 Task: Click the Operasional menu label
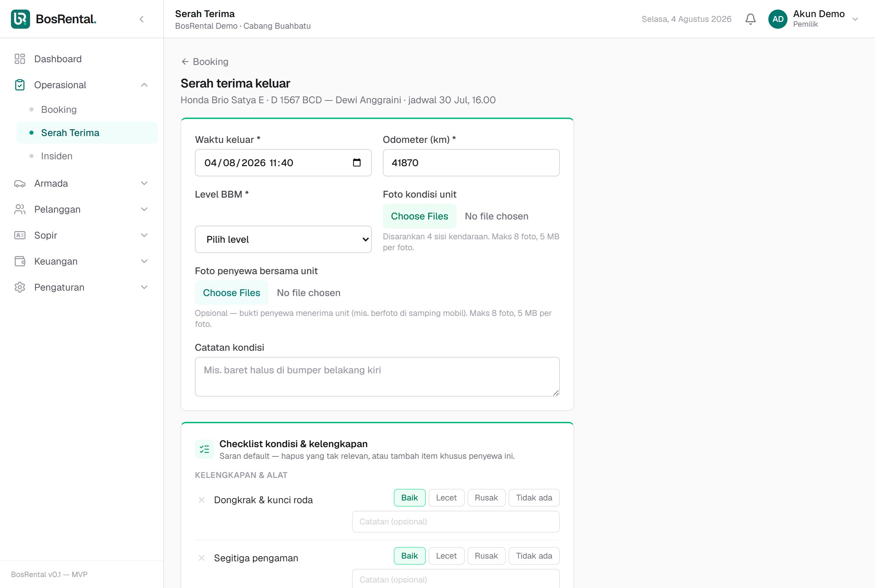tap(60, 85)
